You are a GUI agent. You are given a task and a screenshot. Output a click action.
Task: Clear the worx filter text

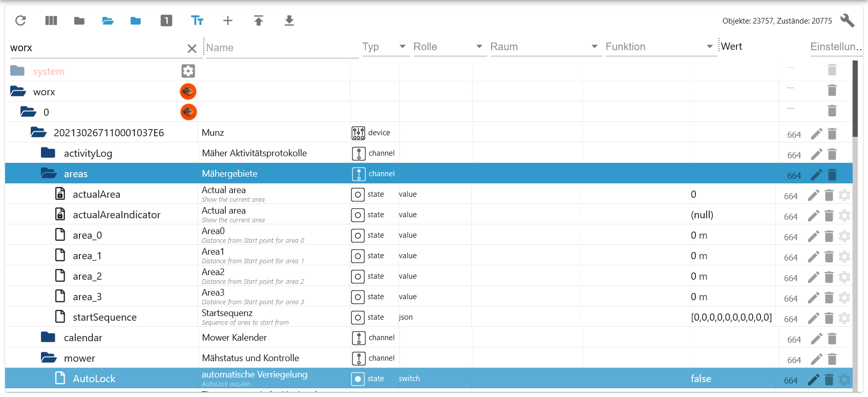point(192,49)
